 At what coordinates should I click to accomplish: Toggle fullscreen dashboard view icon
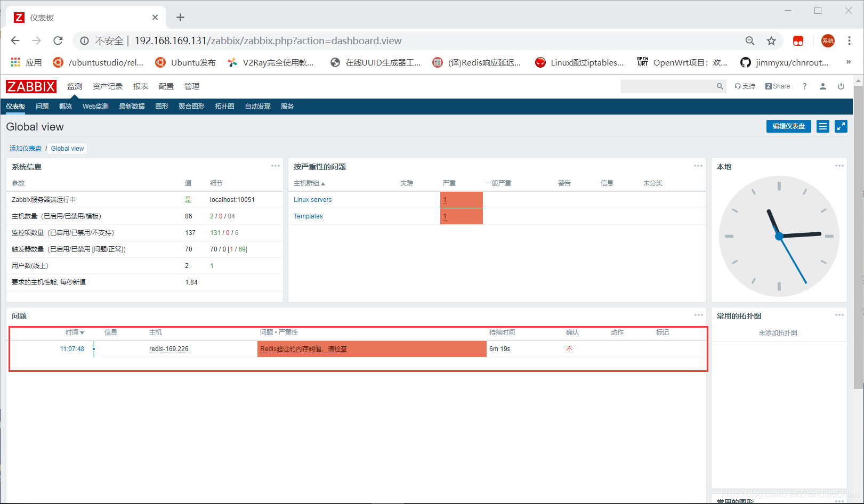pos(841,126)
